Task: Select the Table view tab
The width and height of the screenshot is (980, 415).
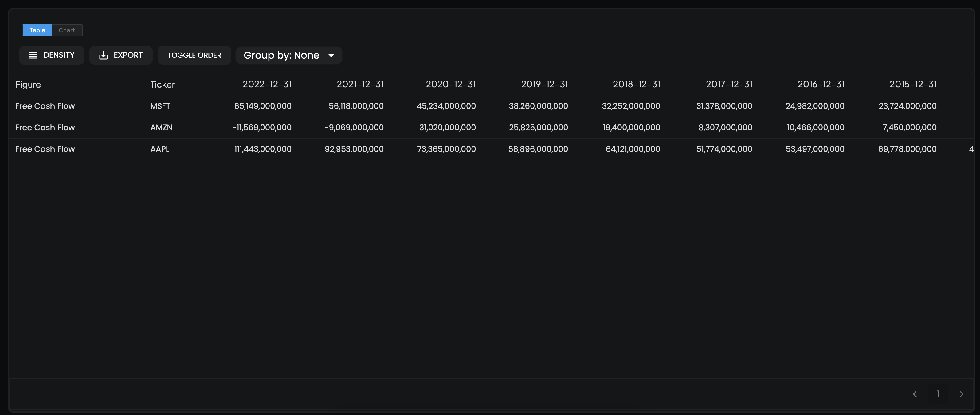Action: [x=37, y=30]
